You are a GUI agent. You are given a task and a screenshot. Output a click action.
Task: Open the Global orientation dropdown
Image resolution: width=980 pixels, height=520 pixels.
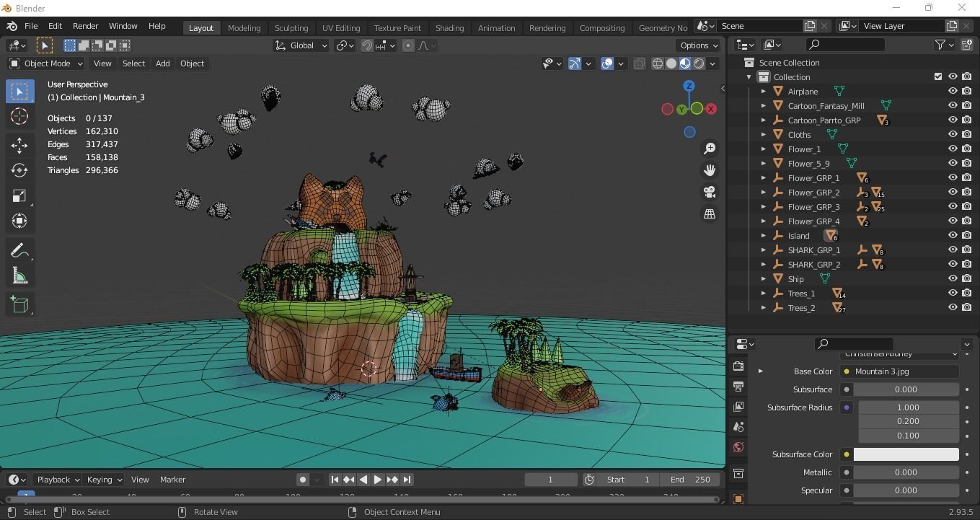coord(301,45)
